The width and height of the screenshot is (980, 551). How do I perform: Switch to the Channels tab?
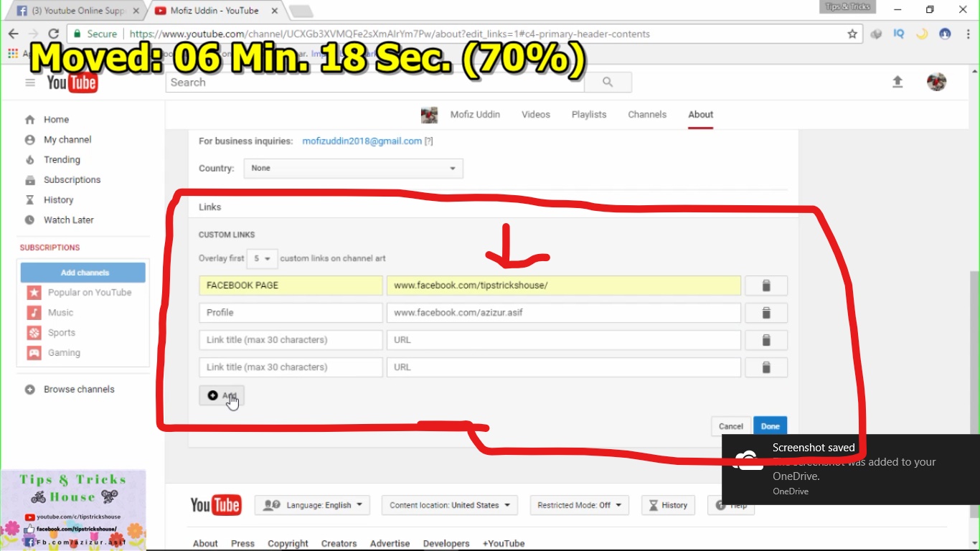coord(647,115)
